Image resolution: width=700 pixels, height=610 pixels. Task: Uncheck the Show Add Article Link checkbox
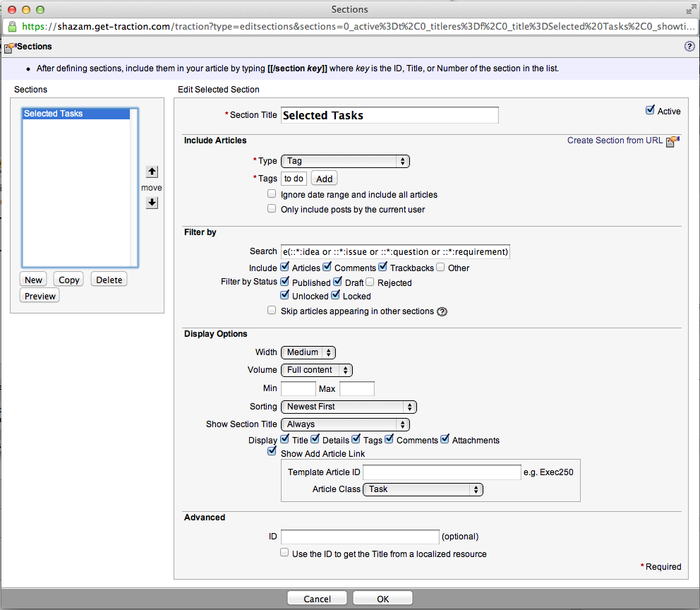pos(272,451)
